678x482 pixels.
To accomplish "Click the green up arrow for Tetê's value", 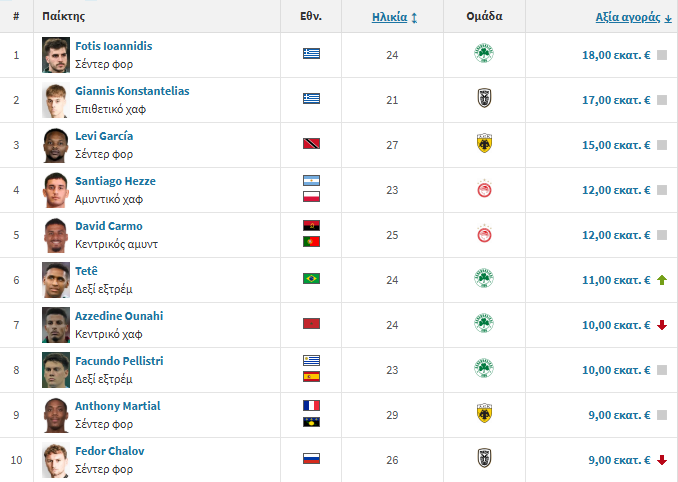I will point(662,280).
